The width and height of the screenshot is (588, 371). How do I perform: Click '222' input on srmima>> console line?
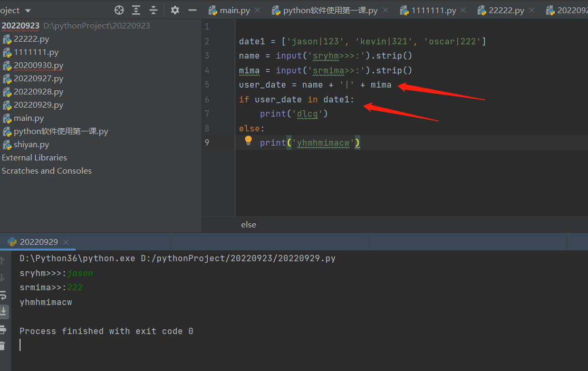75,287
